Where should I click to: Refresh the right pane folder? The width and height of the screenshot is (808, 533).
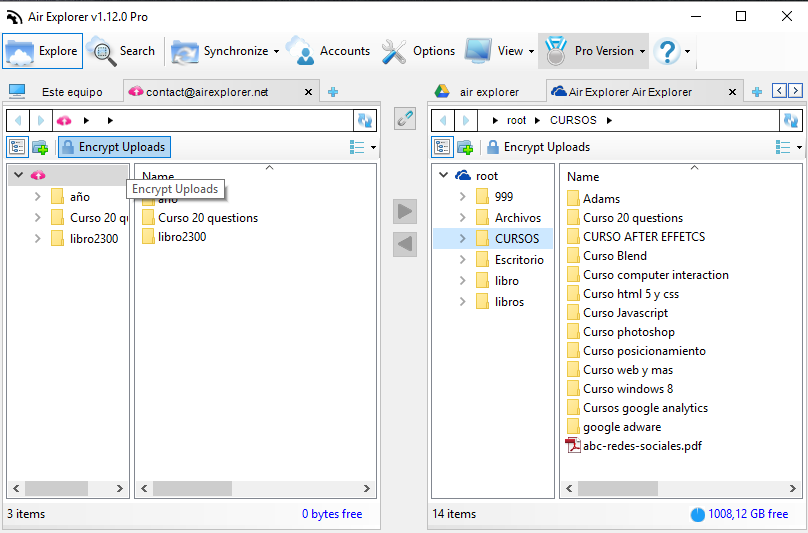[x=790, y=121]
